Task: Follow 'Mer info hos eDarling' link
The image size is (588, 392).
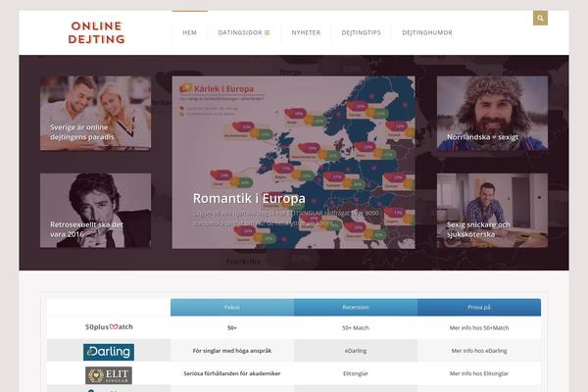Action: (x=479, y=351)
